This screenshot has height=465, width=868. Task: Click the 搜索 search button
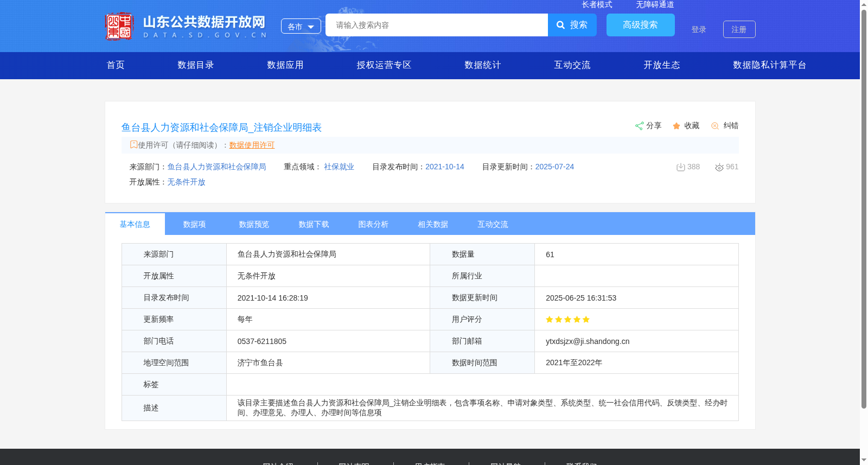coord(572,25)
